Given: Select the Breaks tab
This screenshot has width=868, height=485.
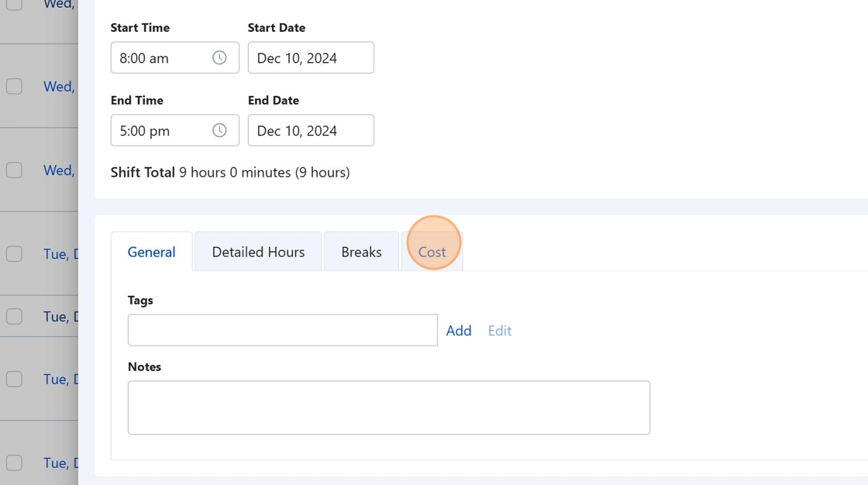Looking at the screenshot, I should pos(361,252).
